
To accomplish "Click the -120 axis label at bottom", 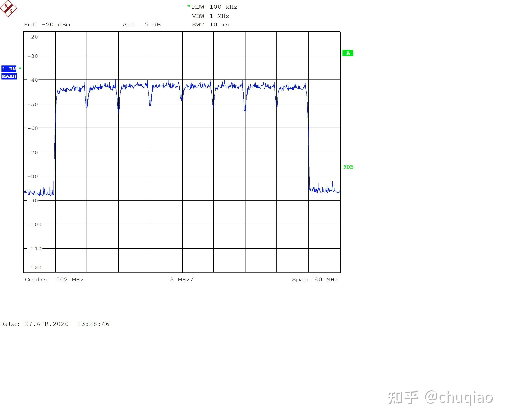I will (34, 267).
